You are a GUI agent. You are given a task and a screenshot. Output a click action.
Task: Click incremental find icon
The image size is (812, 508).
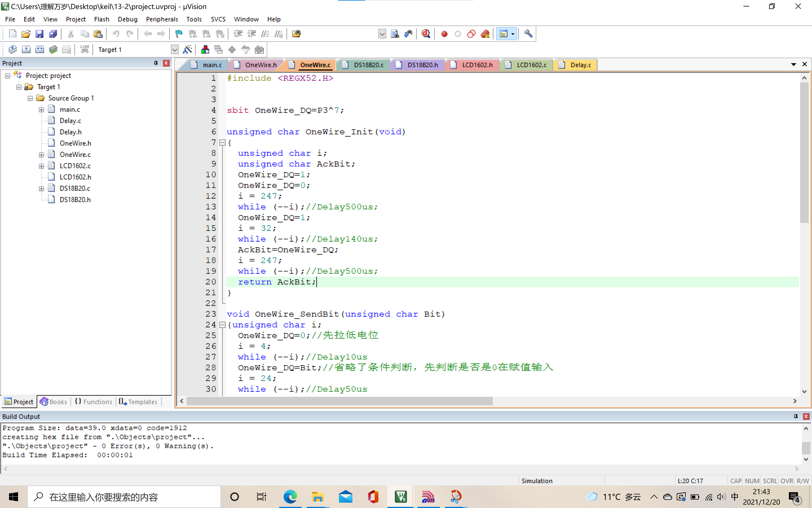point(408,34)
